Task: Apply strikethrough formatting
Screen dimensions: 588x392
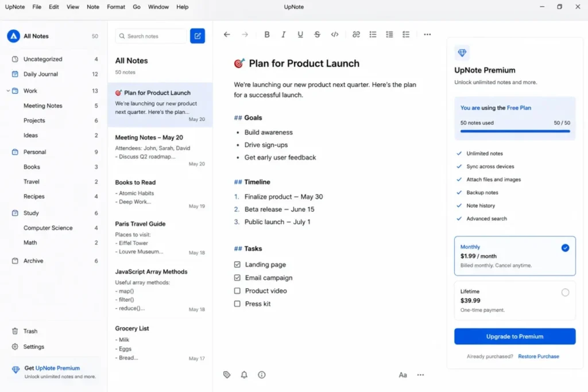Action: tap(317, 34)
